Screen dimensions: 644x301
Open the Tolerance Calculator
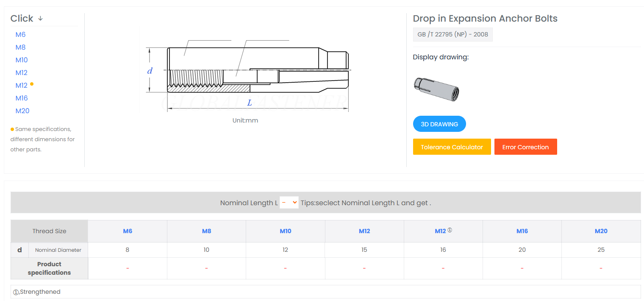point(452,147)
